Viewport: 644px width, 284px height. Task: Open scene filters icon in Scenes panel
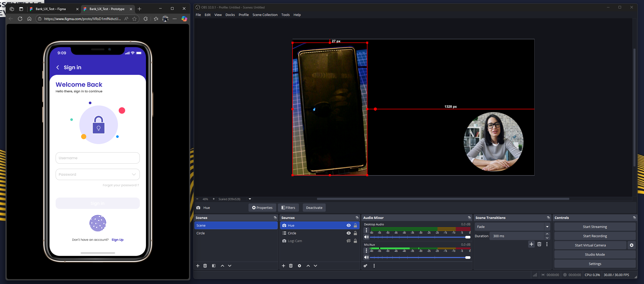coord(214,266)
